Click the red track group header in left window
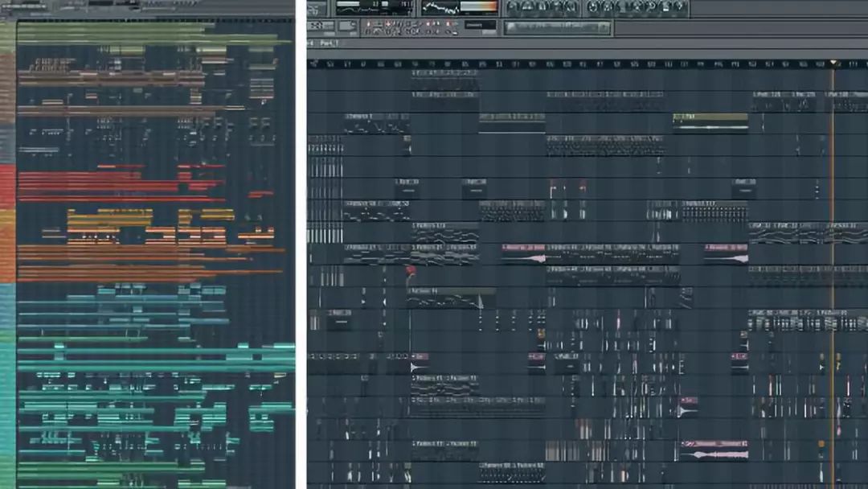868x489 pixels. (8, 186)
